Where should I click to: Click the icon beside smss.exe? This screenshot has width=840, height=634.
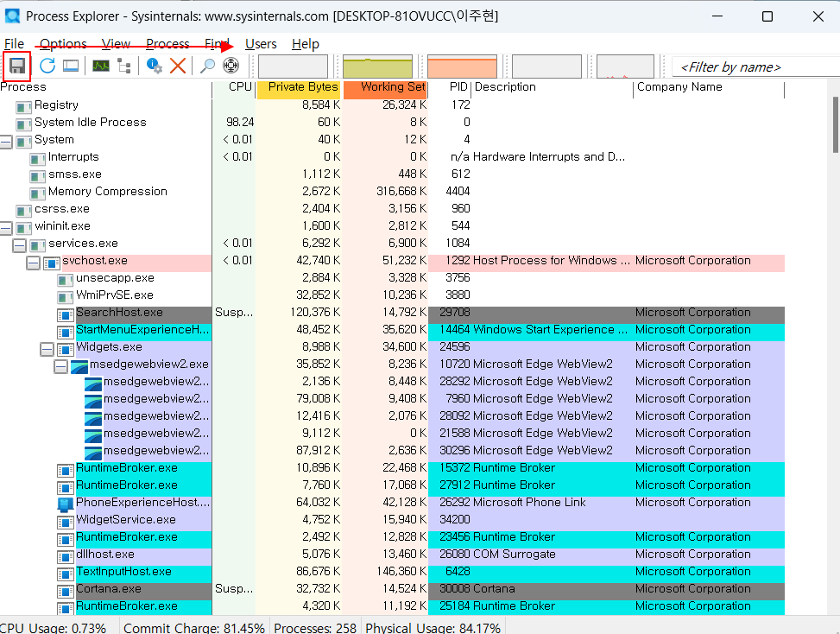point(37,176)
